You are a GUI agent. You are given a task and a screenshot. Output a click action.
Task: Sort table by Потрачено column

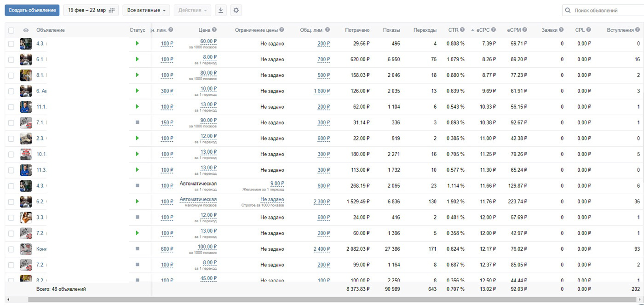pyautogui.click(x=357, y=30)
